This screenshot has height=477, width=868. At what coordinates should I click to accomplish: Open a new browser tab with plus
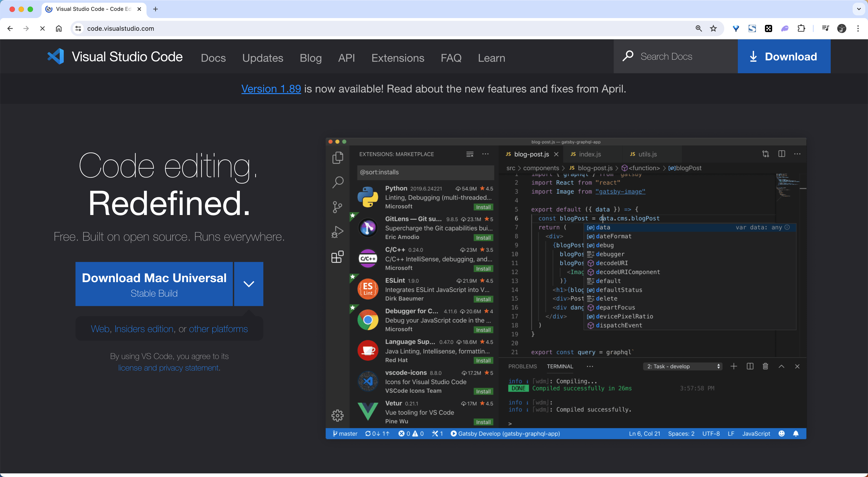[x=155, y=9]
